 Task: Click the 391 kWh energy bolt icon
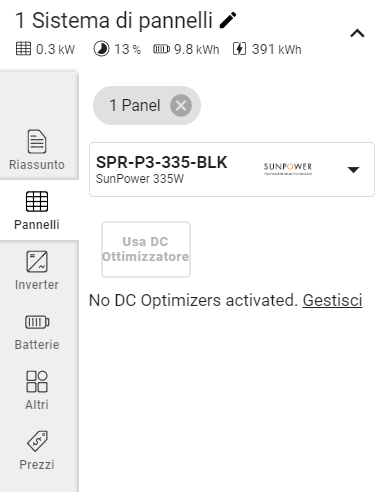[239, 49]
